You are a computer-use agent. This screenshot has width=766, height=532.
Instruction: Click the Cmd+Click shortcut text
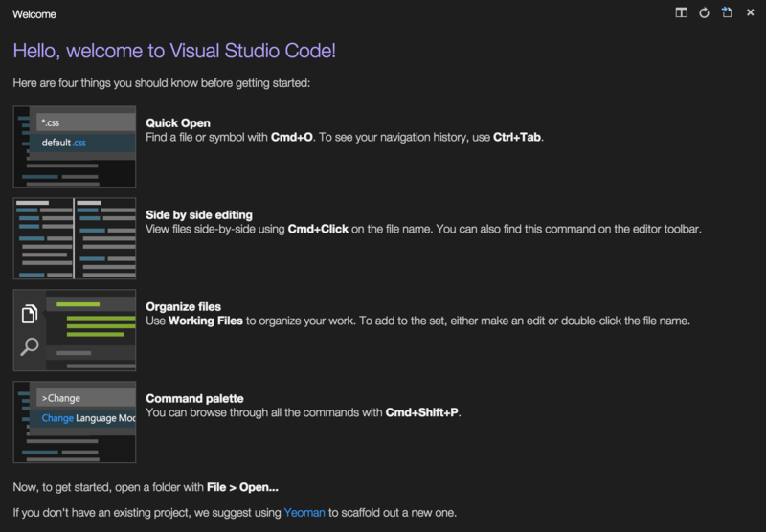pyautogui.click(x=318, y=229)
